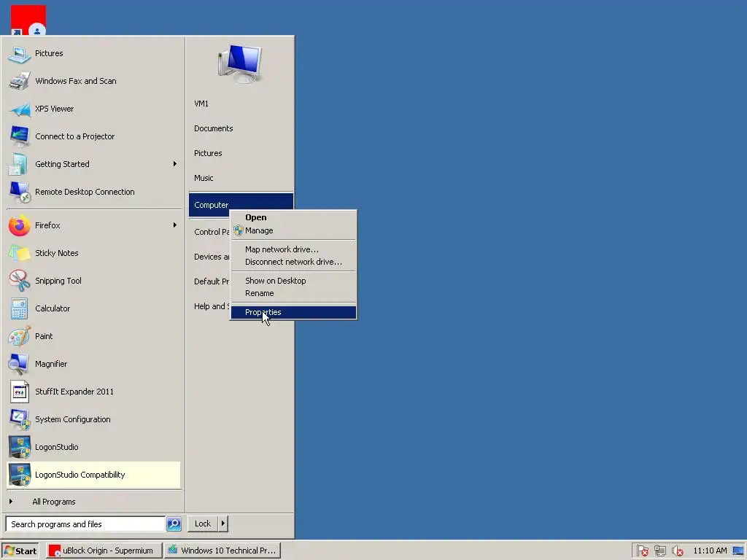Launch the Paint palette icon
The image size is (747, 560).
point(19,336)
